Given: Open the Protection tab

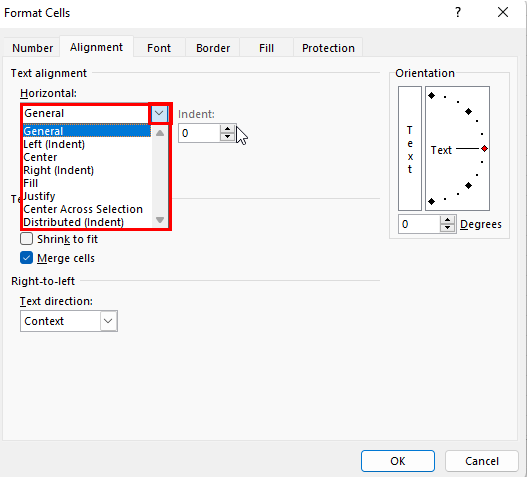Looking at the screenshot, I should tap(328, 48).
